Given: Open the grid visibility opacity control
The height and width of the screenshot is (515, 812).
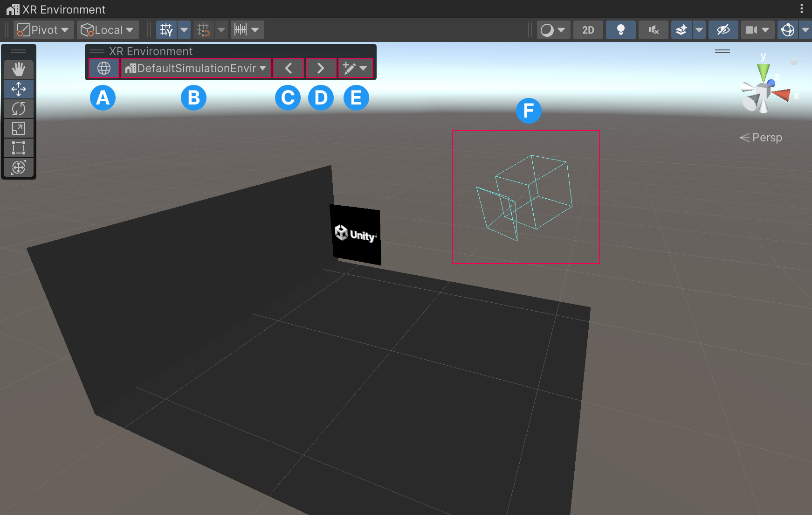Looking at the screenshot, I should pyautogui.click(x=184, y=29).
